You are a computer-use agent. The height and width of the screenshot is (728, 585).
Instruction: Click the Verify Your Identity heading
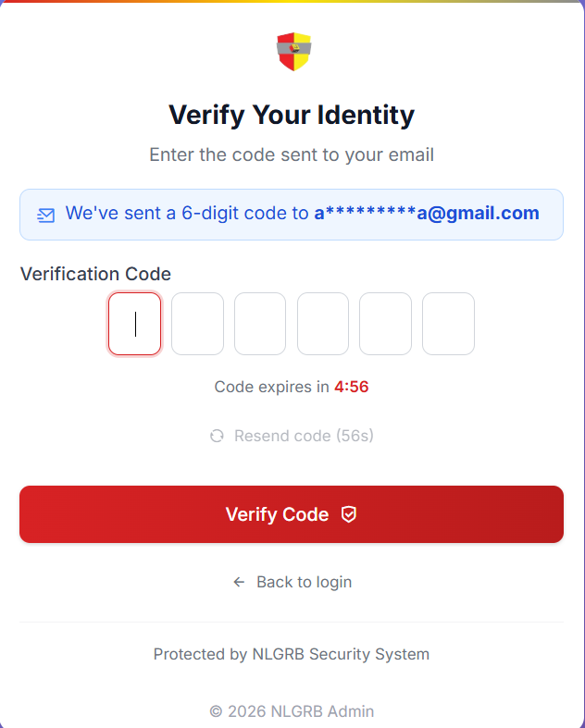pyautogui.click(x=292, y=116)
